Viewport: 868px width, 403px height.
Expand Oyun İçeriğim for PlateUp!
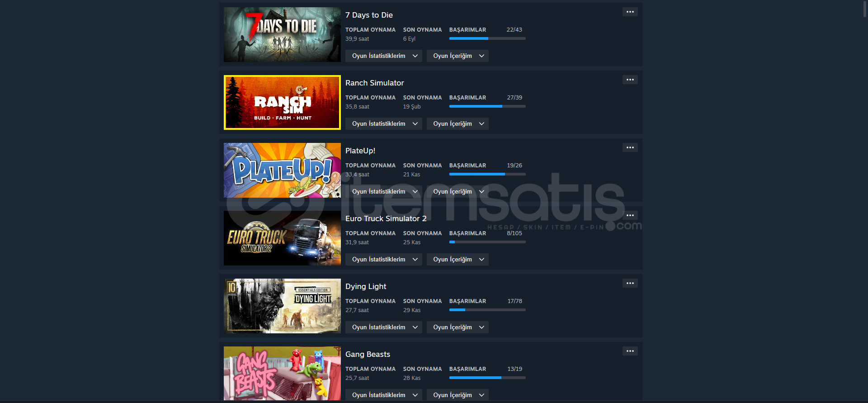[x=458, y=192]
